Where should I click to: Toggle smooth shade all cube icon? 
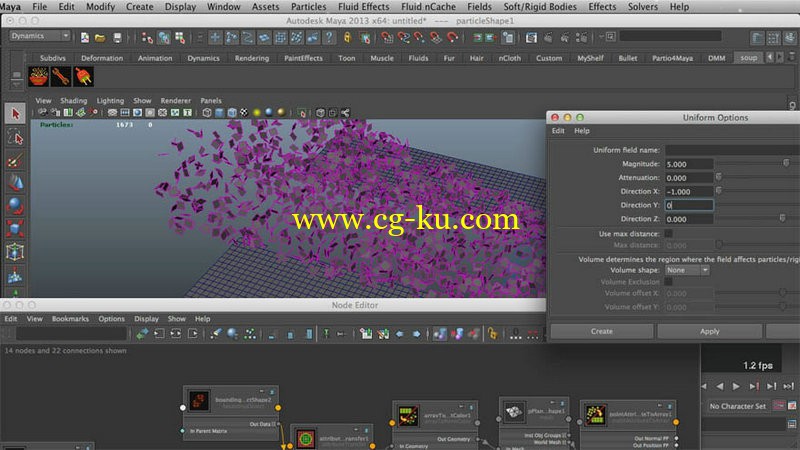(219, 113)
